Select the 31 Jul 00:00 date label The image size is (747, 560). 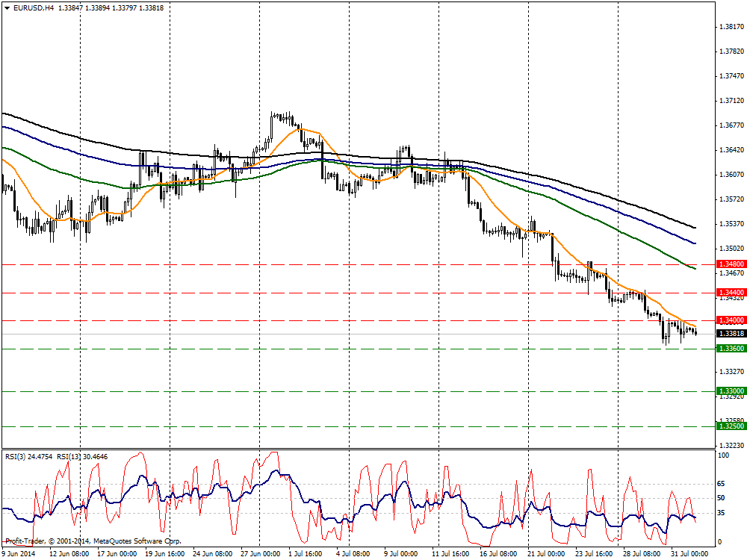tap(688, 554)
